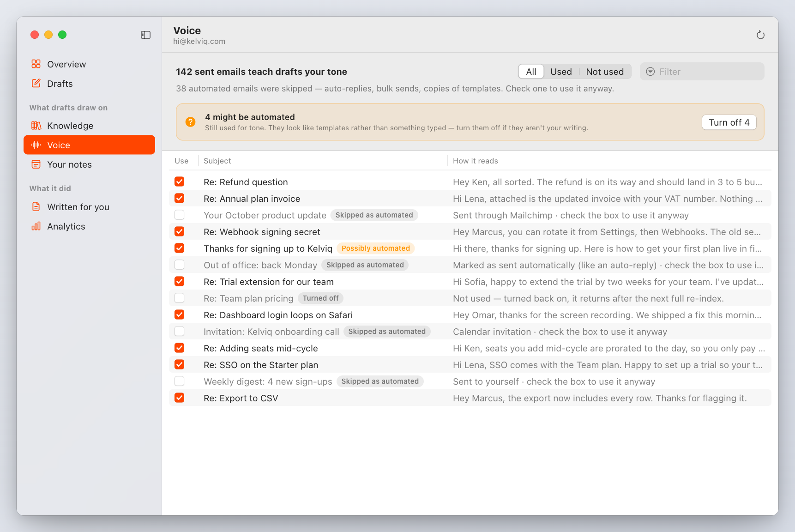Uncheck the 'Re: Refund question' checkbox
The image size is (795, 532).
click(x=180, y=182)
